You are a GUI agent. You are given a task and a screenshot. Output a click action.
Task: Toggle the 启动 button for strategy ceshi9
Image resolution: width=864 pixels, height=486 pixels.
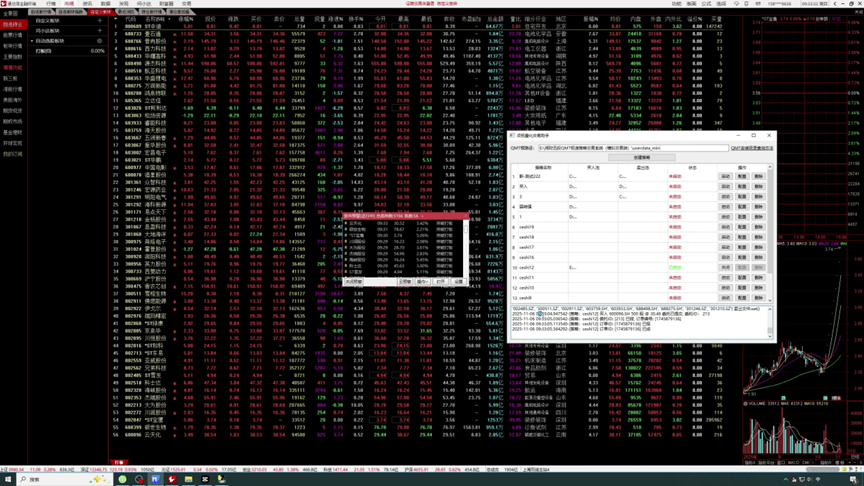726,298
